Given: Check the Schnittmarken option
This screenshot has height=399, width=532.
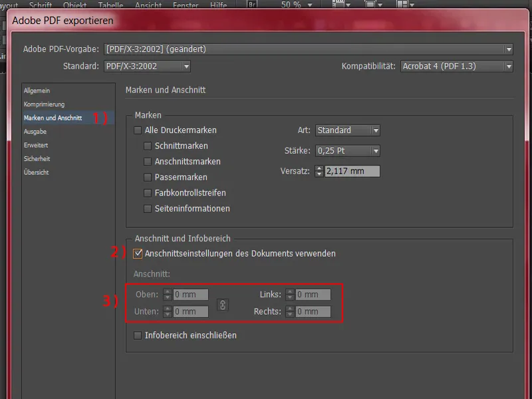Looking at the screenshot, I should (147, 146).
